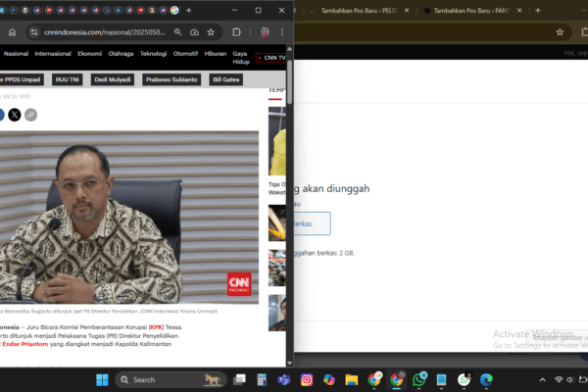The width and height of the screenshot is (588, 392).
Task: Select the RUU TNI topic tag
Action: (67, 79)
